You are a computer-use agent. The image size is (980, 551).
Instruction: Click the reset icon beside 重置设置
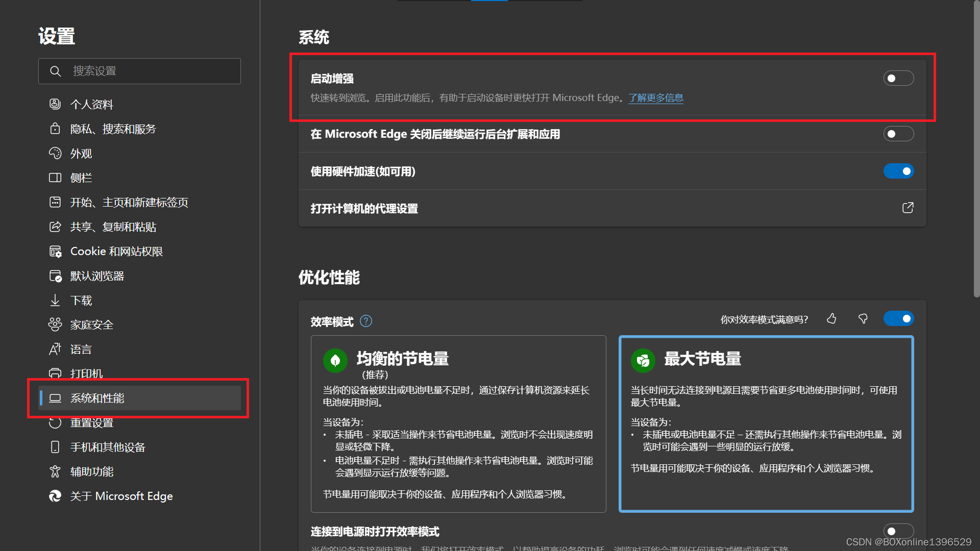coord(55,422)
